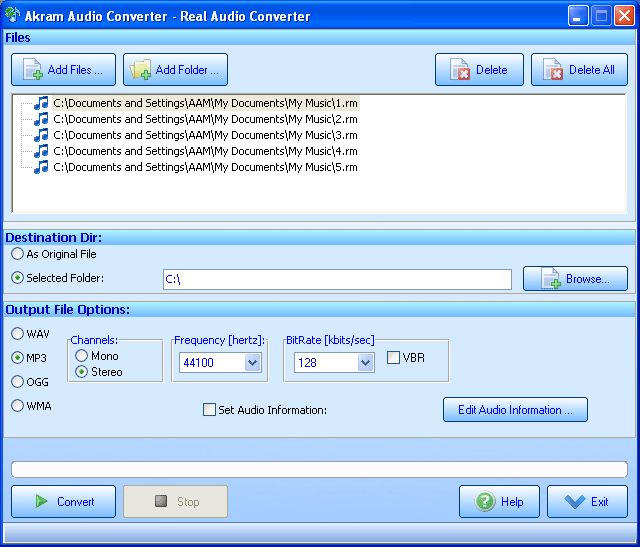Choose MP3 output format
This screenshot has width=640, height=547.
(x=17, y=358)
